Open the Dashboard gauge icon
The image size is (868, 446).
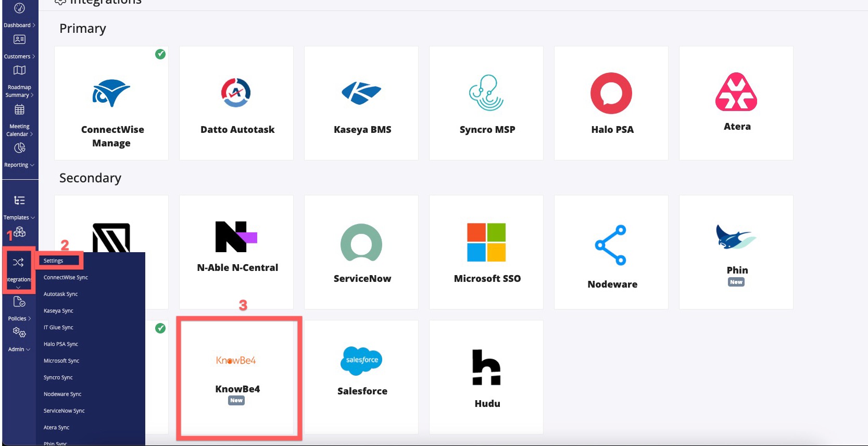pos(19,8)
